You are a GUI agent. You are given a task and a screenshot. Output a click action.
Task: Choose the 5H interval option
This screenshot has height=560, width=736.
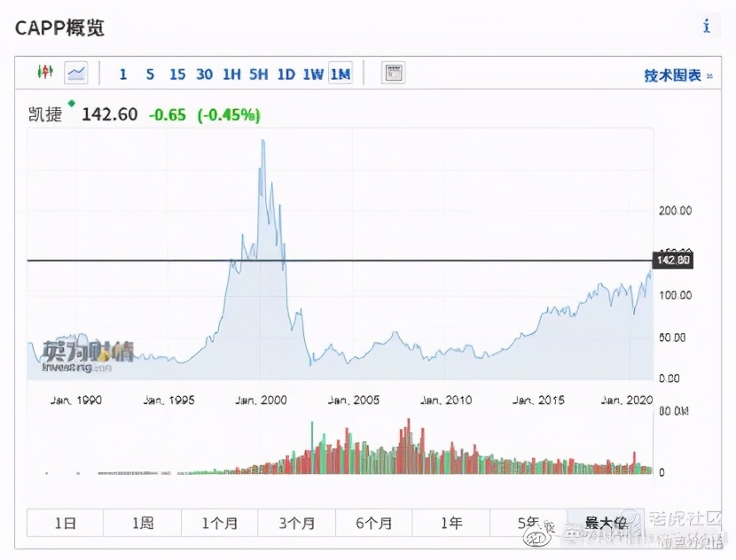pos(258,74)
